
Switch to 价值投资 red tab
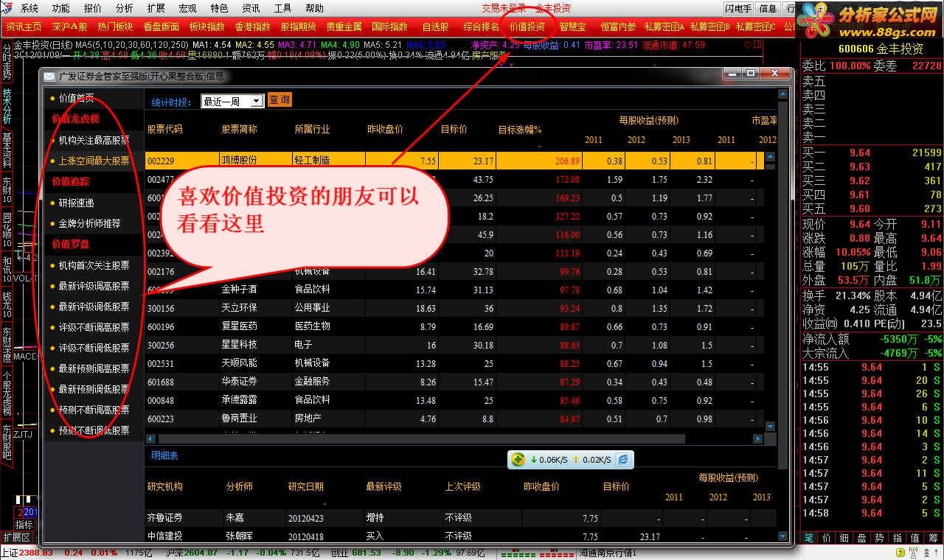tap(528, 27)
